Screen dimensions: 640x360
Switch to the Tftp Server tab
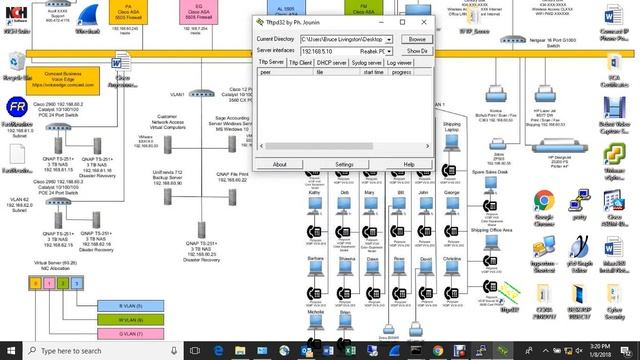click(271, 62)
